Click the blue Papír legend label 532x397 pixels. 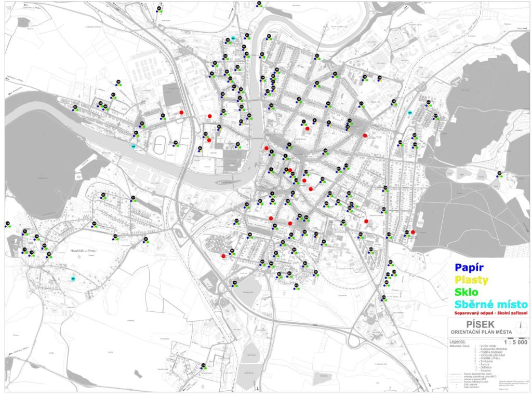click(469, 267)
